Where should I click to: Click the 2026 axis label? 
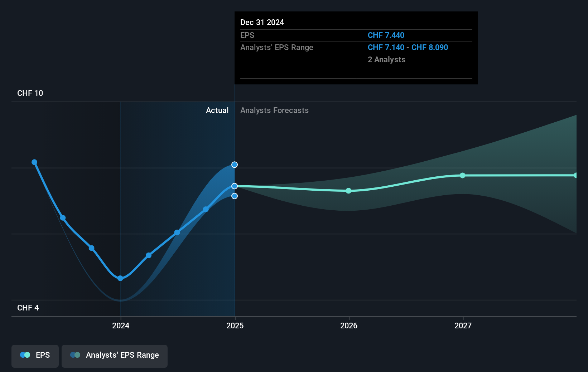(349, 325)
